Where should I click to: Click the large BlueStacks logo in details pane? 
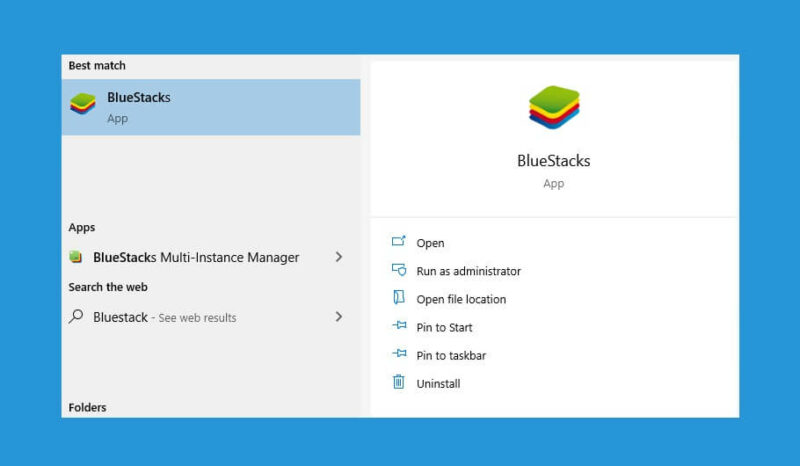[x=554, y=107]
